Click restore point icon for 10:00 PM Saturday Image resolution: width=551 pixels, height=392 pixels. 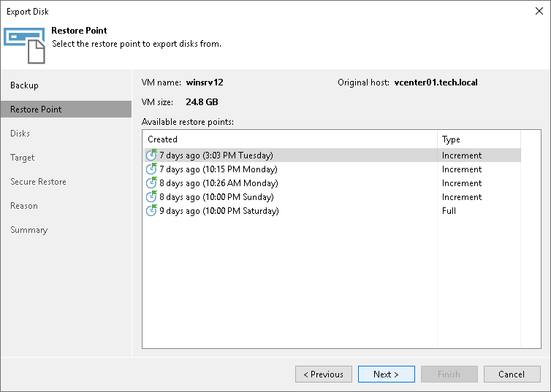tap(151, 211)
